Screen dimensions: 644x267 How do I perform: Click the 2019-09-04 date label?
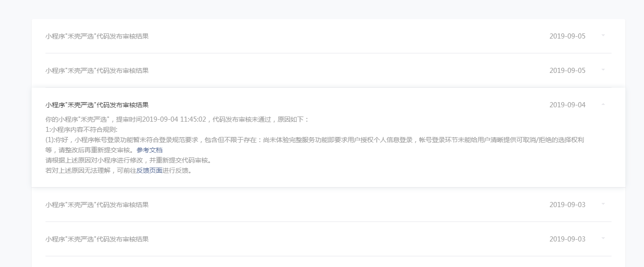tap(567, 105)
